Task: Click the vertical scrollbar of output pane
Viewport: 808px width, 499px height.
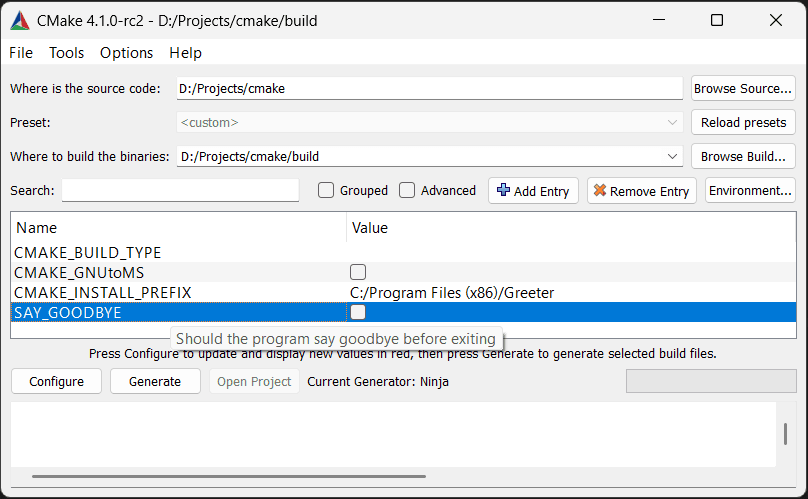Action: [x=785, y=434]
